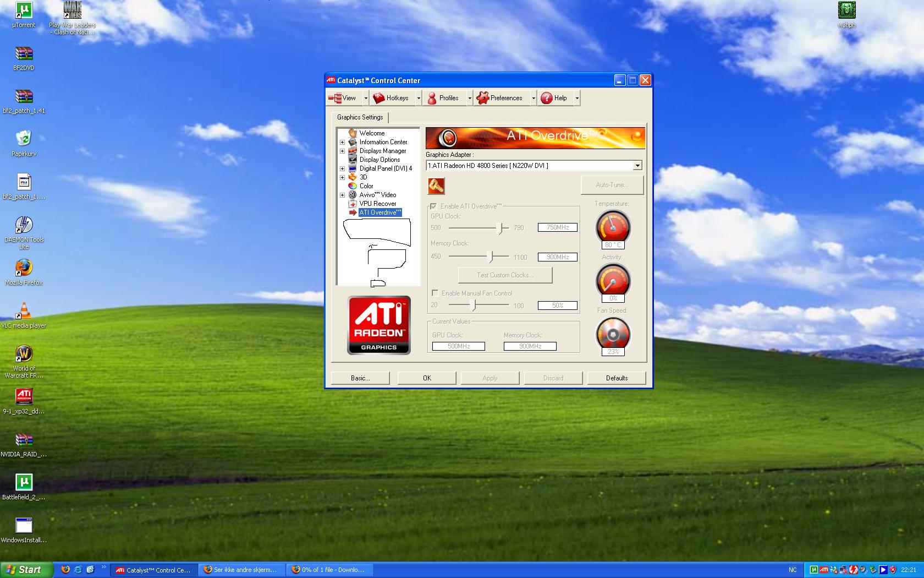Image resolution: width=924 pixels, height=578 pixels.
Task: Click the red security shield tray icon
Action: [893, 570]
